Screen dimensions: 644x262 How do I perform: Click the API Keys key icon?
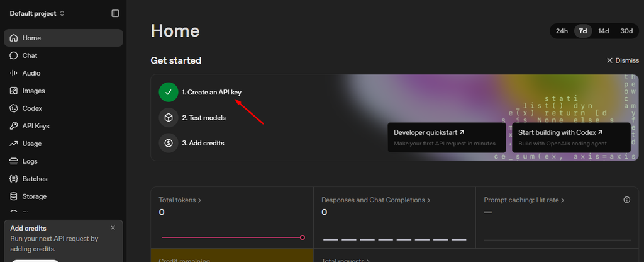pos(14,126)
